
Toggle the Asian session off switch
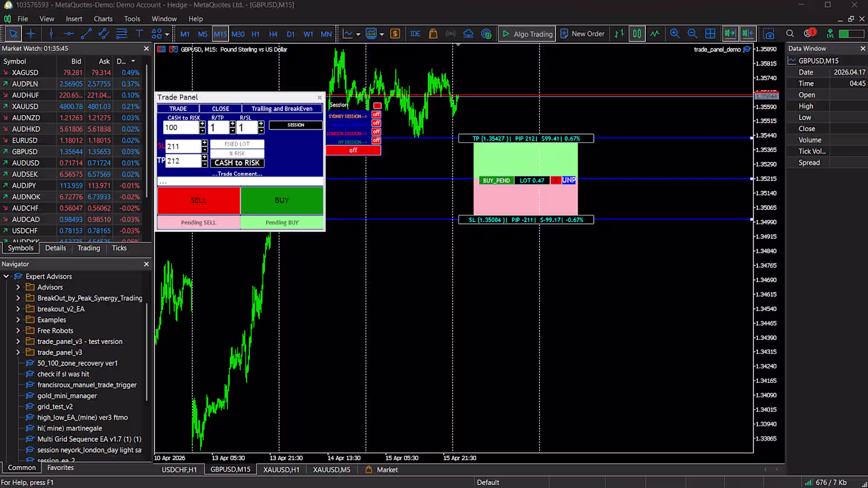[x=376, y=123]
